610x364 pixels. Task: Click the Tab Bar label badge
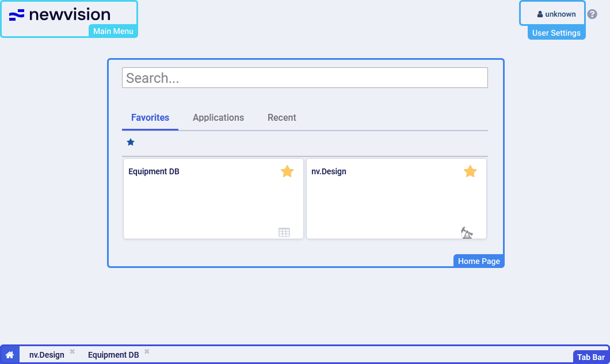590,357
